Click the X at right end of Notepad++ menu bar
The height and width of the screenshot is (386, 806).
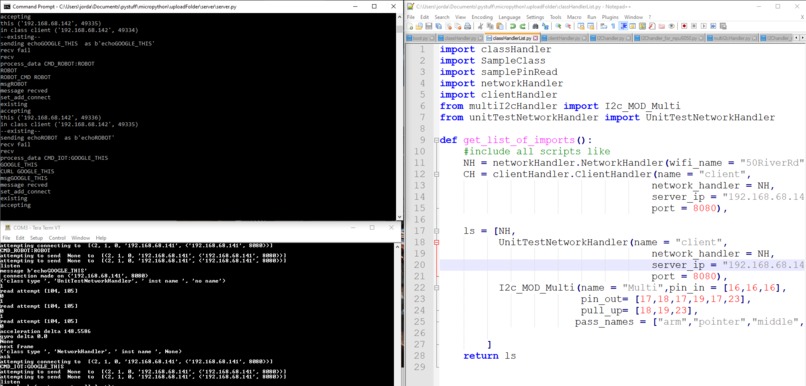802,17
